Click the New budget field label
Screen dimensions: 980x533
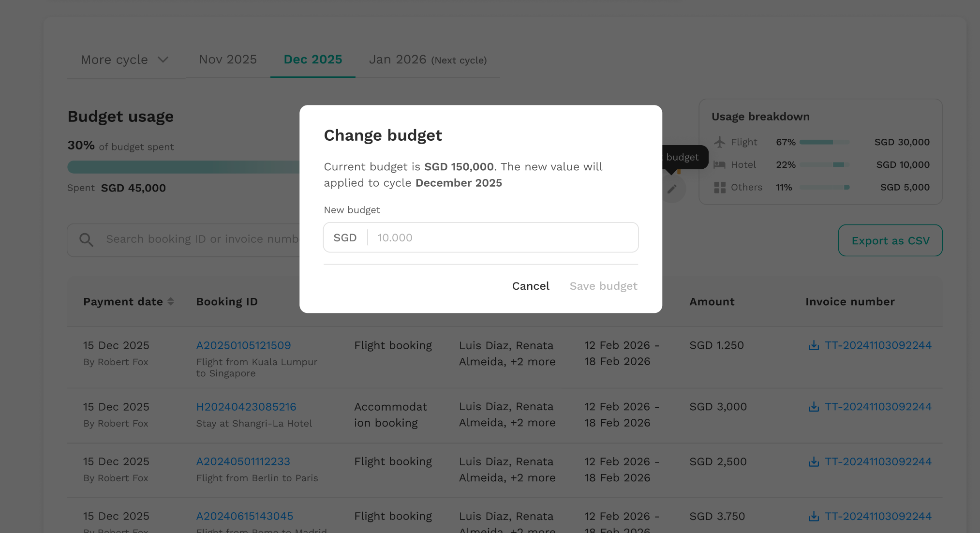click(352, 210)
